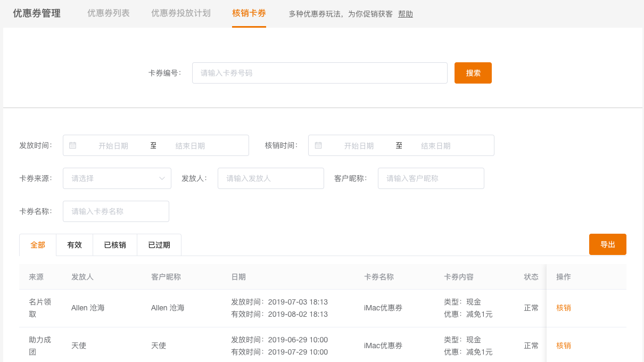Select 核销时间 start date field

(359, 145)
